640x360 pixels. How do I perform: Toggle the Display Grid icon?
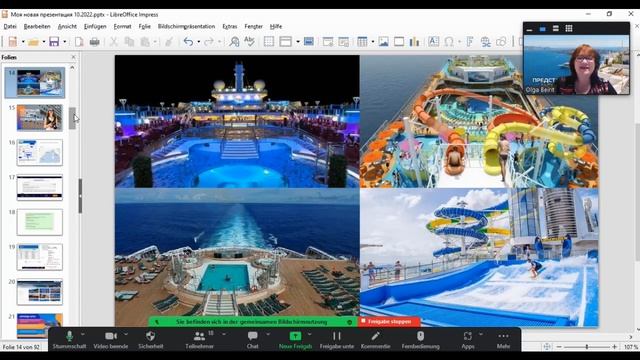pyautogui.click(x=269, y=42)
